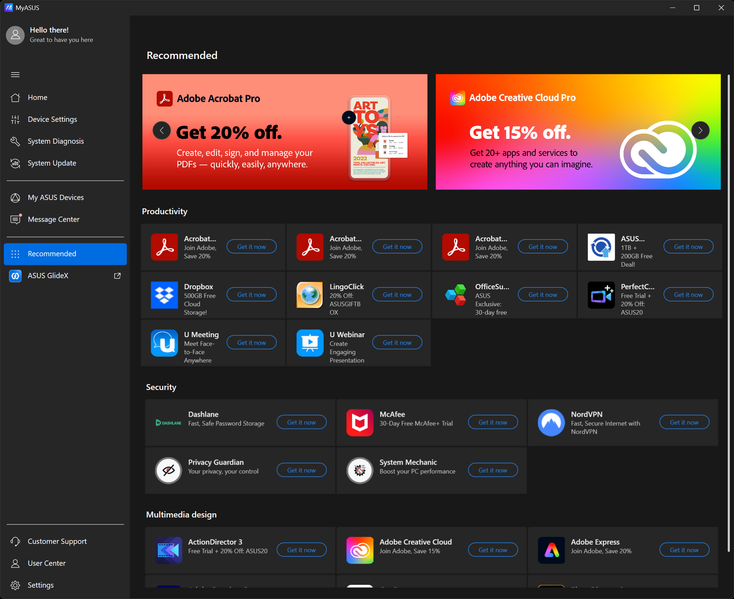Click the ActionDirector 3 icon
The height and width of the screenshot is (599, 734).
coord(168,550)
